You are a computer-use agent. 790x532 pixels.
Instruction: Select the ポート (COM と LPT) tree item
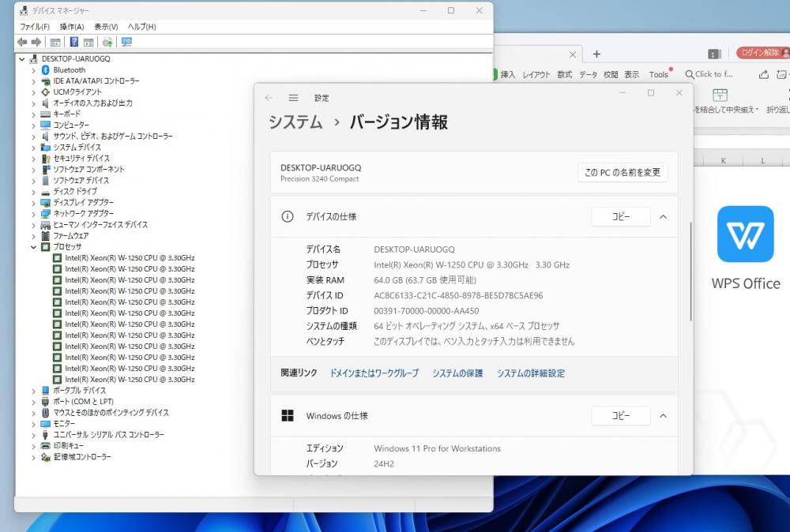84,401
